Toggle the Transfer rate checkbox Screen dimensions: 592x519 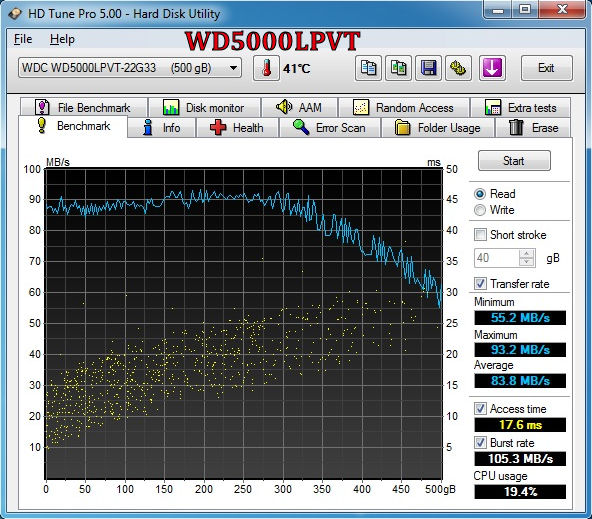click(480, 283)
